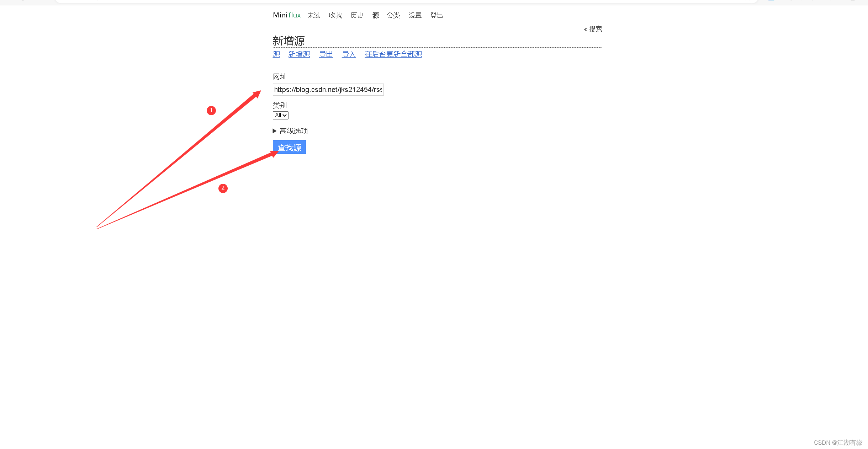Click the 新增源 link
Screen dimensions: 868x449
(x=299, y=54)
